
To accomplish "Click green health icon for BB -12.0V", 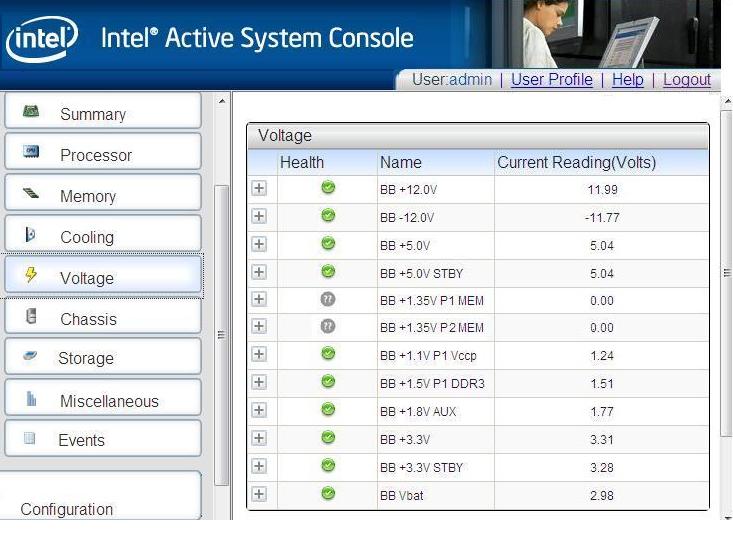I will [x=328, y=216].
